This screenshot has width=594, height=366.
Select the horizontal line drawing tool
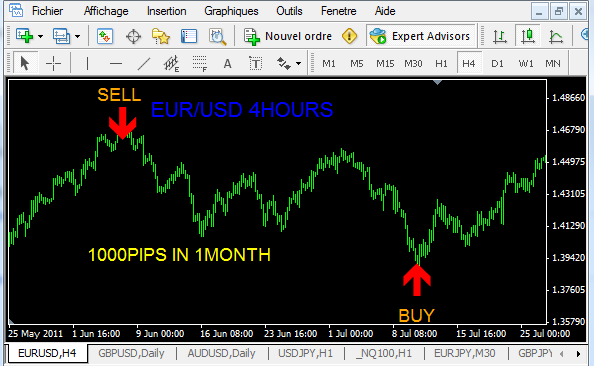tap(116, 63)
